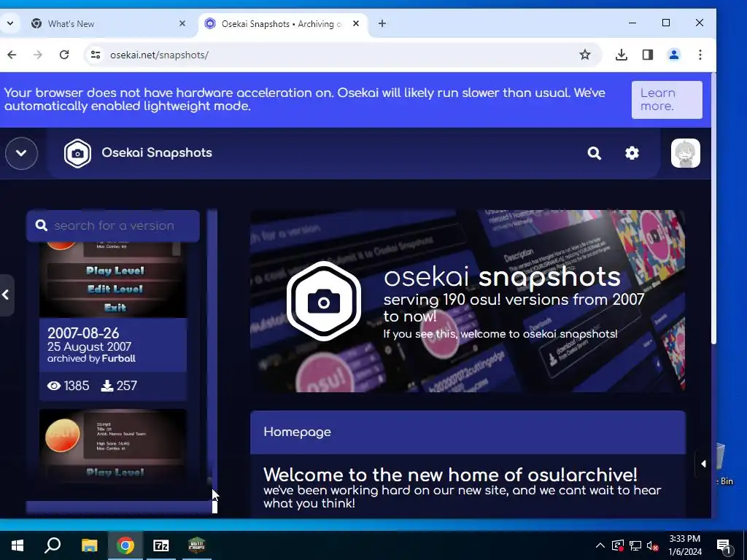Bookmark this page with the star
Screen dimensions: 747x560
(x=584, y=55)
